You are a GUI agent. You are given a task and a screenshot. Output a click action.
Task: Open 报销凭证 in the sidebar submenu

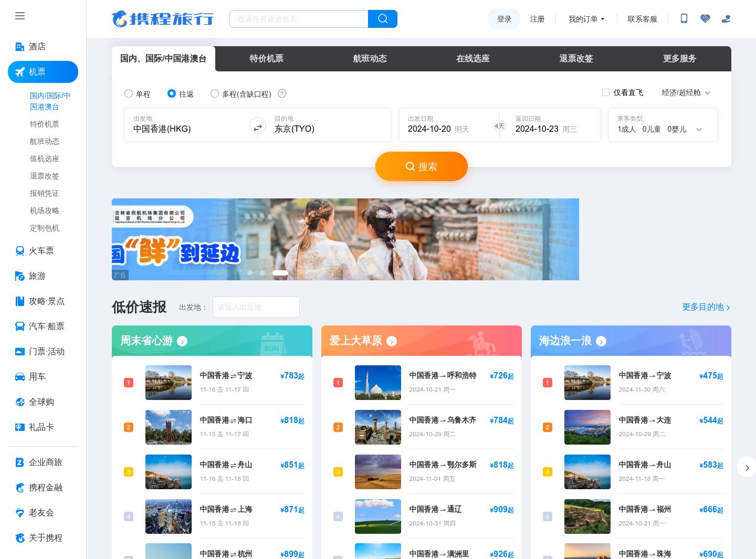point(45,193)
